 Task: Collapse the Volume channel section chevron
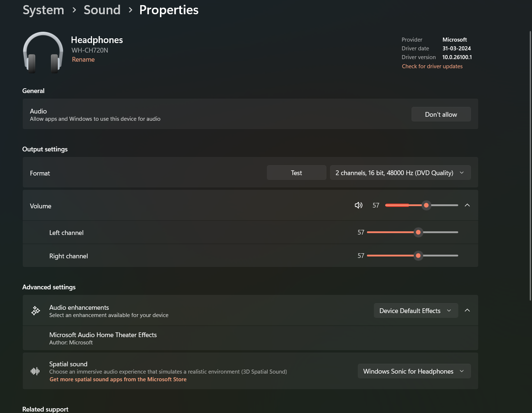coord(467,205)
